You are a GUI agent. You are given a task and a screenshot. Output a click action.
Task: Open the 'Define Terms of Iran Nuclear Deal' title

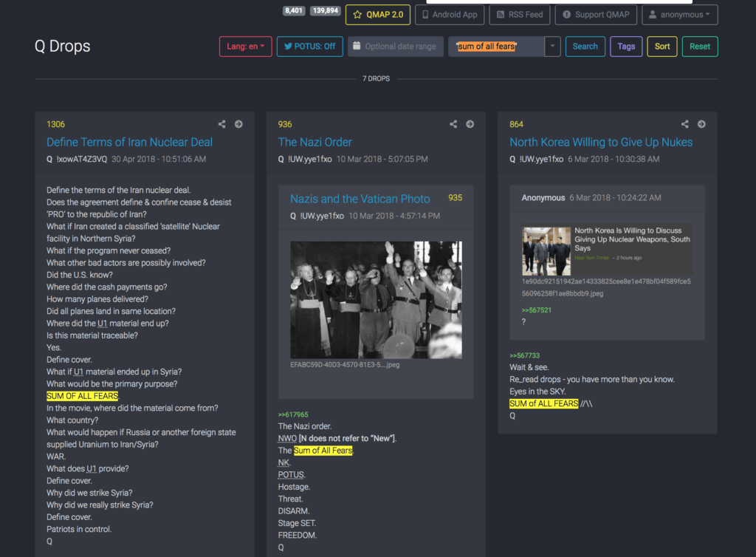coord(129,142)
